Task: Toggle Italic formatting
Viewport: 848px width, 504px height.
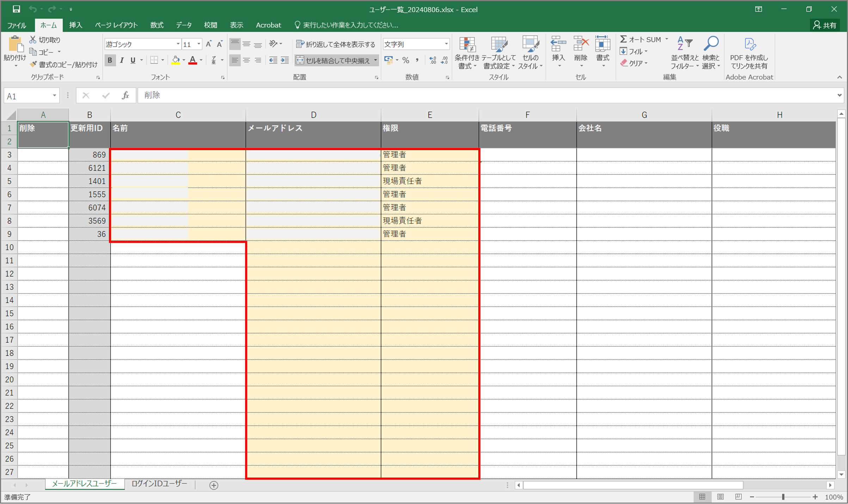Action: (x=122, y=60)
